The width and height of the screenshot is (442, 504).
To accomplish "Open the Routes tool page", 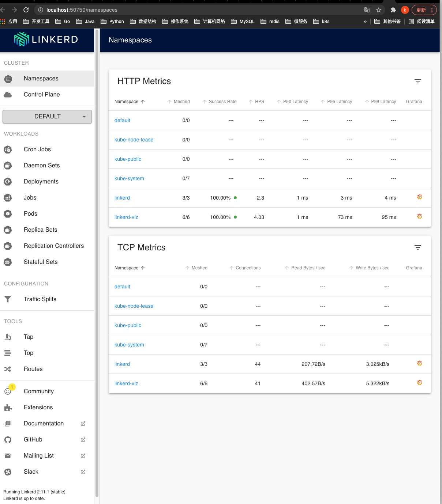I will pyautogui.click(x=47, y=369).
